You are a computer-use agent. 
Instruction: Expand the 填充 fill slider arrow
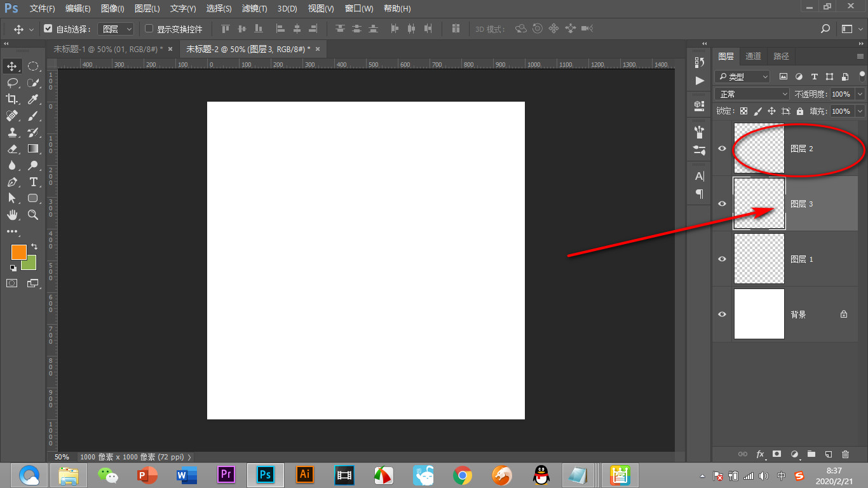coord(860,111)
